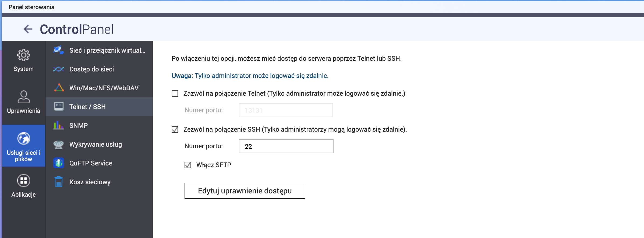Click the QuFTP Service icon
Viewport: 644px width, 238px height.
59,163
